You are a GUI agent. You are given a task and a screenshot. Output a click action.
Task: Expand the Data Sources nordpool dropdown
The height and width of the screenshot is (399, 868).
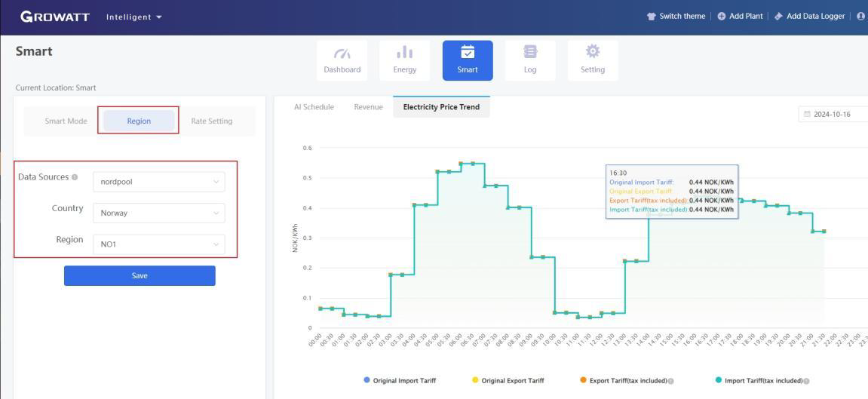pyautogui.click(x=158, y=182)
